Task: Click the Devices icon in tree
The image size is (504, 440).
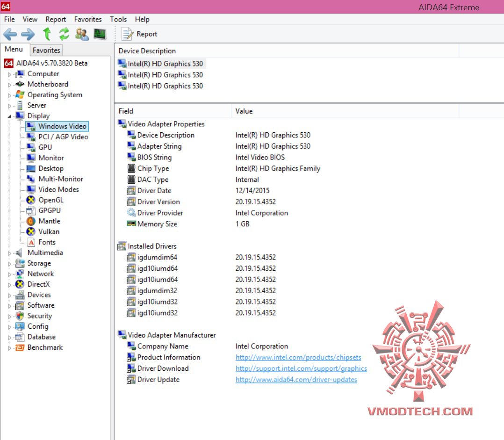Action: (20, 295)
